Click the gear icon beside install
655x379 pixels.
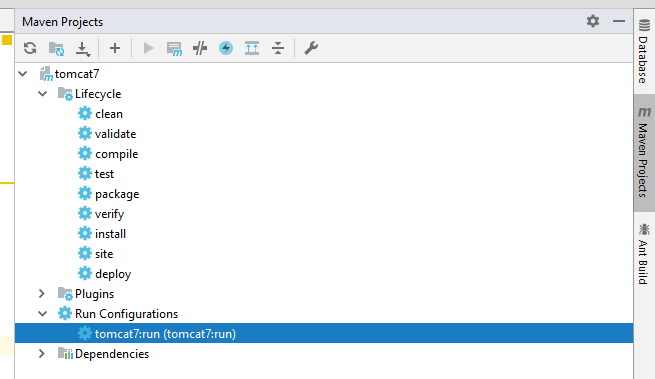[85, 233]
